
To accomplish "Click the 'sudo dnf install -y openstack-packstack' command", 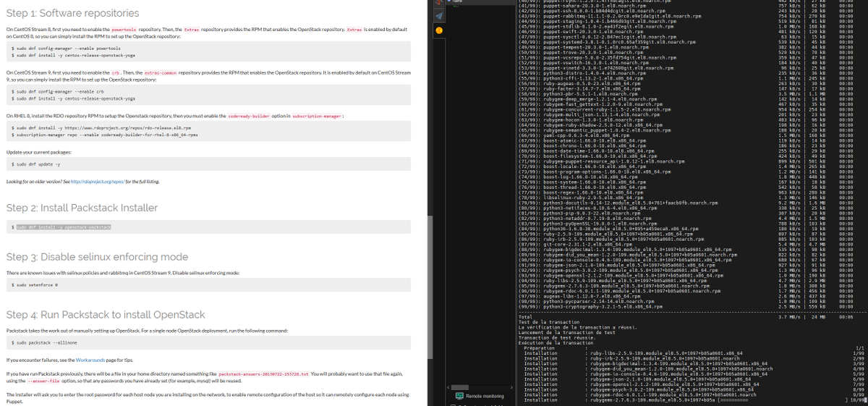I will [64, 227].
